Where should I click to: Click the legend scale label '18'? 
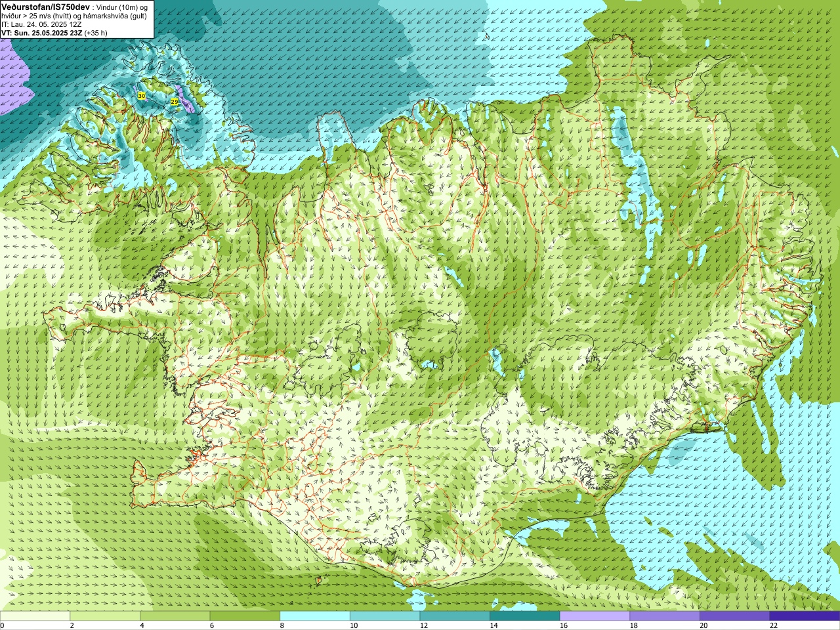pyautogui.click(x=633, y=625)
